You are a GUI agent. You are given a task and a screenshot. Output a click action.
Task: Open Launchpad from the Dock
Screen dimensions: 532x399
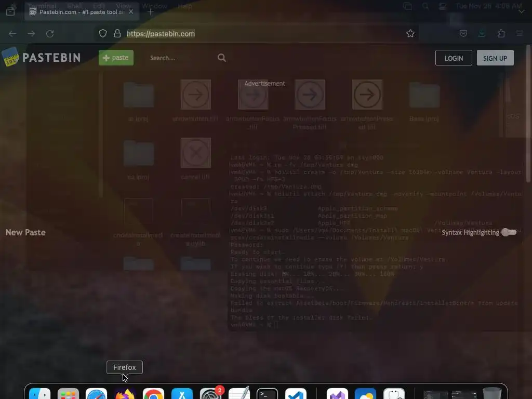[x=68, y=394]
